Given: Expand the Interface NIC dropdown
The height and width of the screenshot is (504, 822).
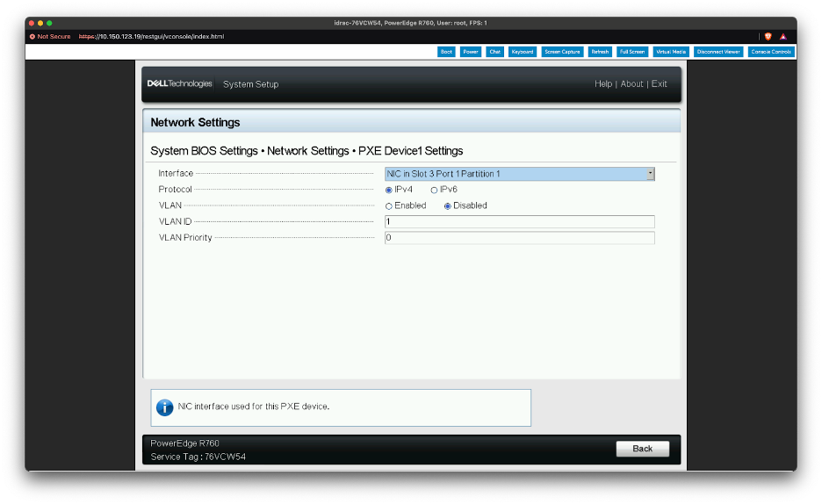Looking at the screenshot, I should (x=650, y=174).
